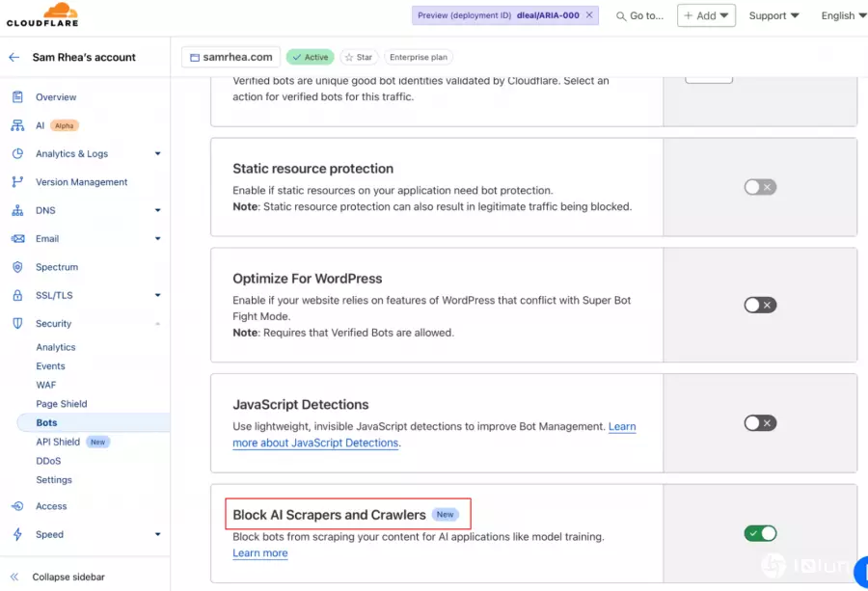868x591 pixels.
Task: Toggle Static resource protection switch
Action: click(x=760, y=187)
